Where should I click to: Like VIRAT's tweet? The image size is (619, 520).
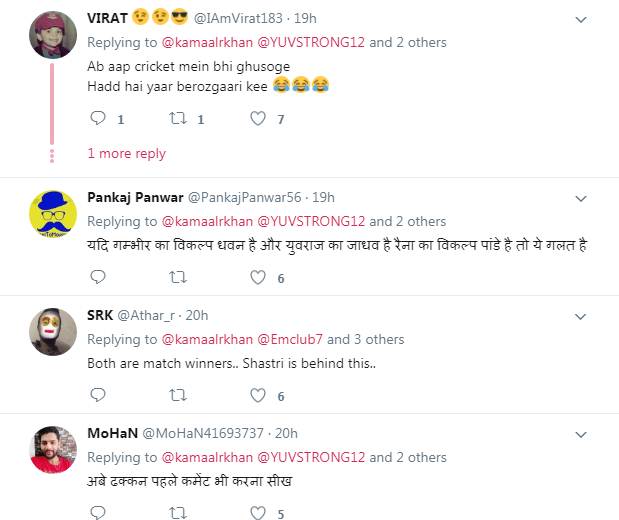[x=258, y=119]
